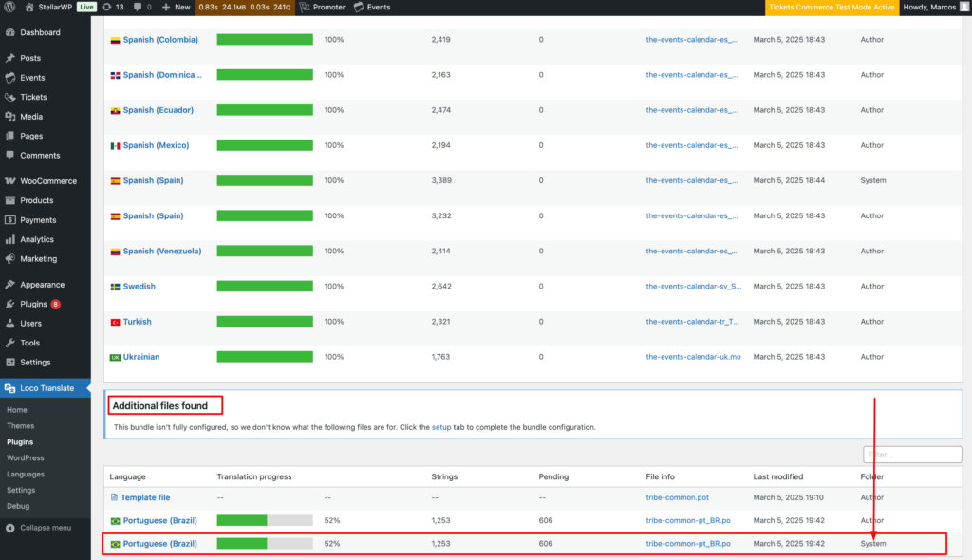Open the Tickets menu in sidebar
Screen dimensions: 972x560
(33, 97)
